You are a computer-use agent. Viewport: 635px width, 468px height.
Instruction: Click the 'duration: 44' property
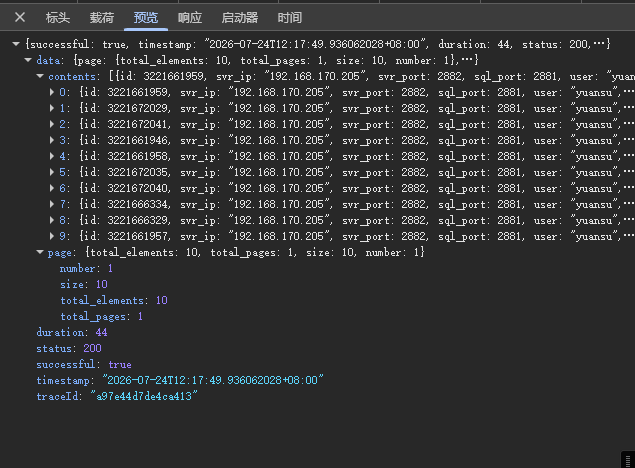pyautogui.click(x=72, y=332)
